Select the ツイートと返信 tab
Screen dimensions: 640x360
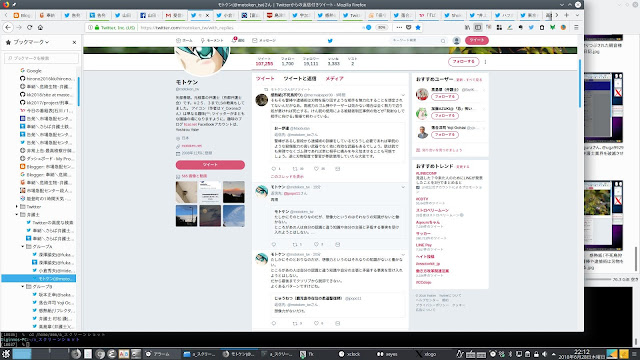(x=300, y=78)
